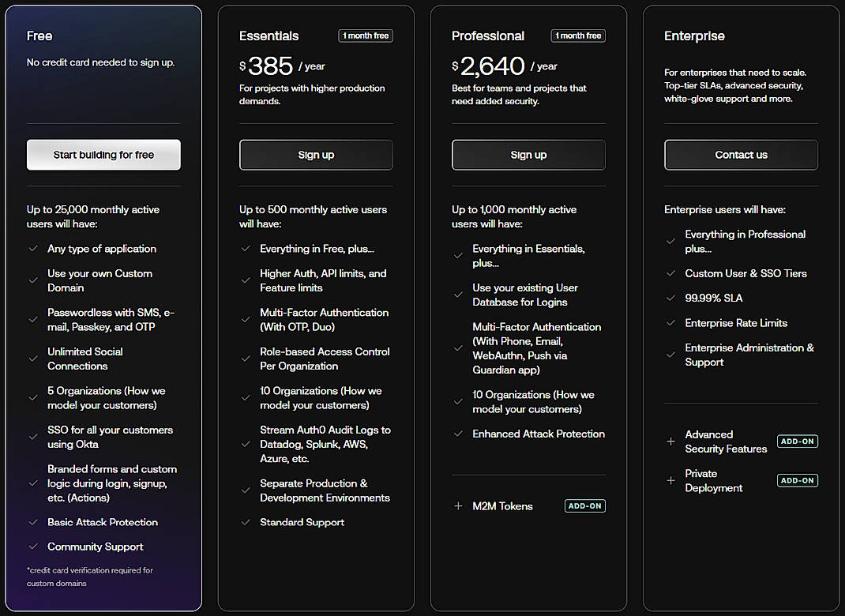845x616 pixels.
Task: Click the Enterprise Contact us button
Action: pos(741,155)
